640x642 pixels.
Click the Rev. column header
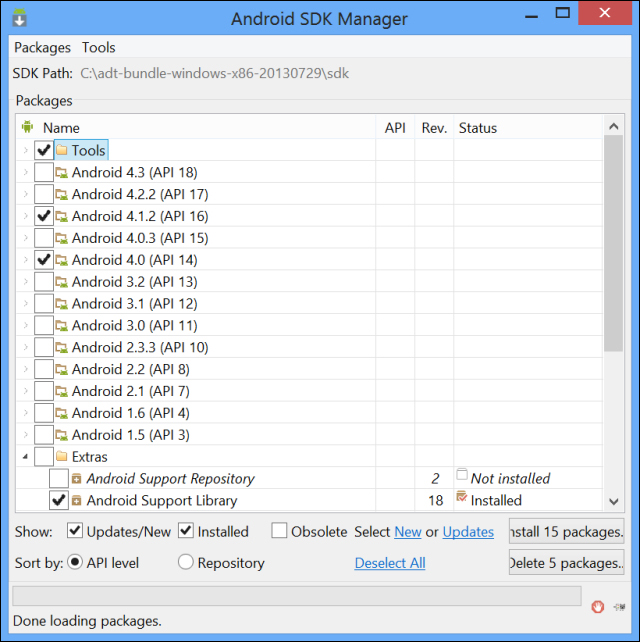coord(434,128)
